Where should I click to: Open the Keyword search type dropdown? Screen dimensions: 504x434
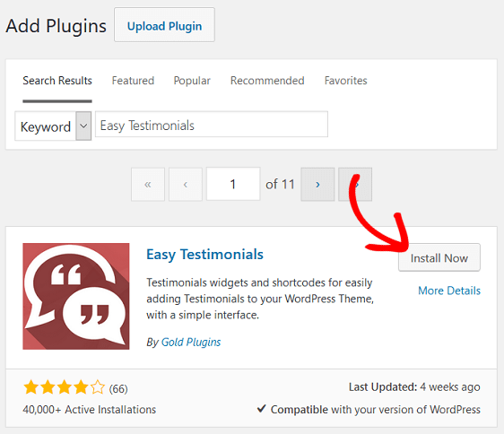point(53,126)
